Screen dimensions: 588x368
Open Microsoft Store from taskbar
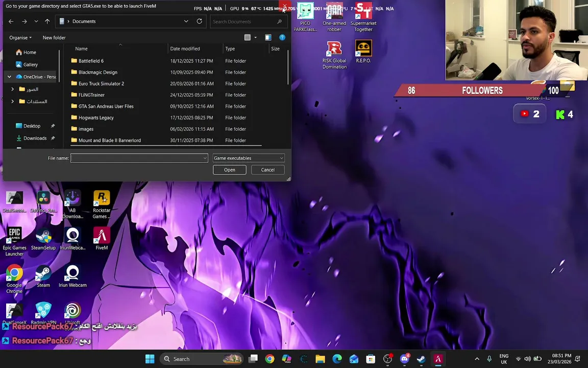point(371,359)
